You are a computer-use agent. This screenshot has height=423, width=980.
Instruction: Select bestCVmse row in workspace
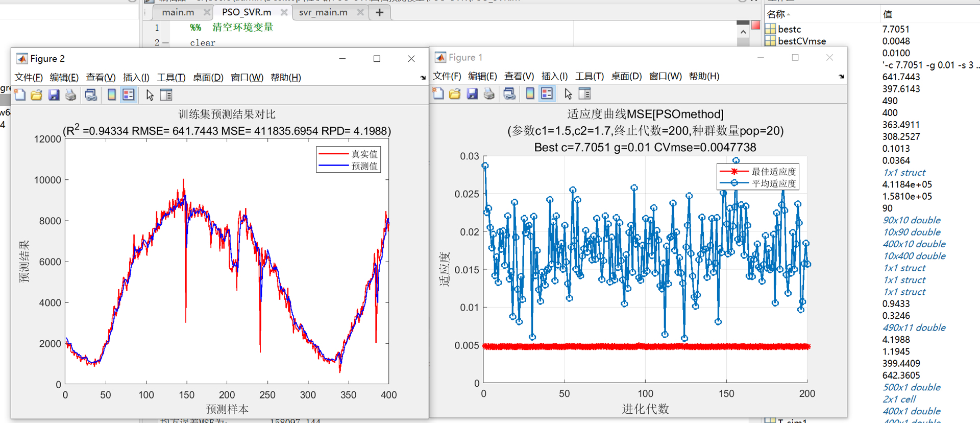(872, 41)
